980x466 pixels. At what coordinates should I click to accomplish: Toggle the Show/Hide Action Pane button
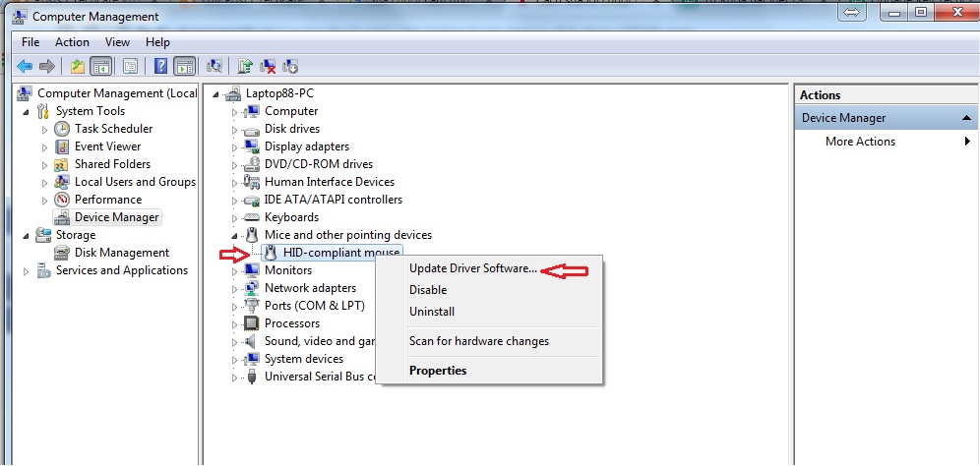pyautogui.click(x=184, y=66)
